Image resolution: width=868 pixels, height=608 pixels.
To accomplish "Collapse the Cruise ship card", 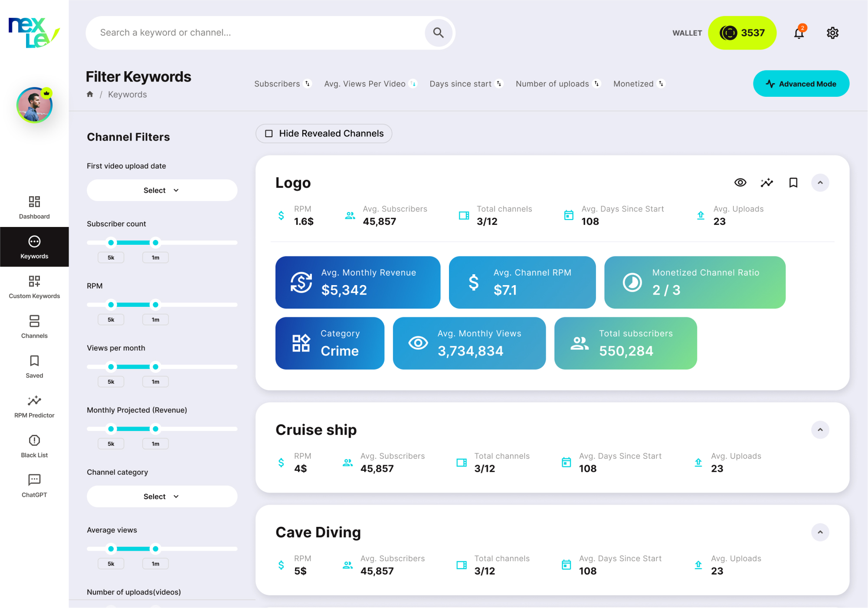I will 820,430.
